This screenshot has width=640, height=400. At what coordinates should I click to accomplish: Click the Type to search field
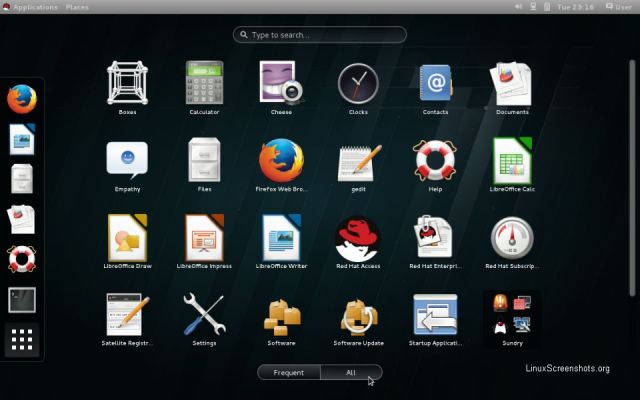pos(320,35)
